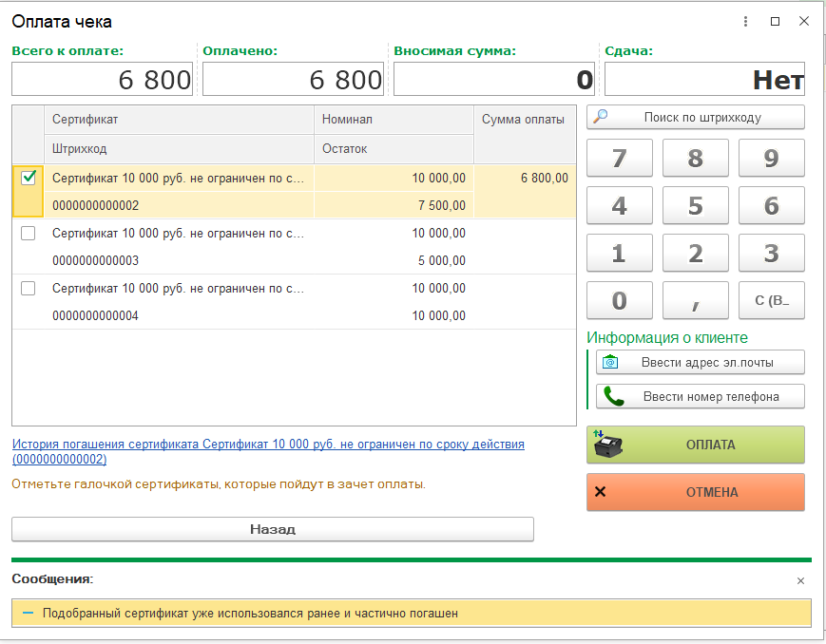The height and width of the screenshot is (644, 826).
Task: Click the Всего к оплате field
Action: tap(103, 79)
